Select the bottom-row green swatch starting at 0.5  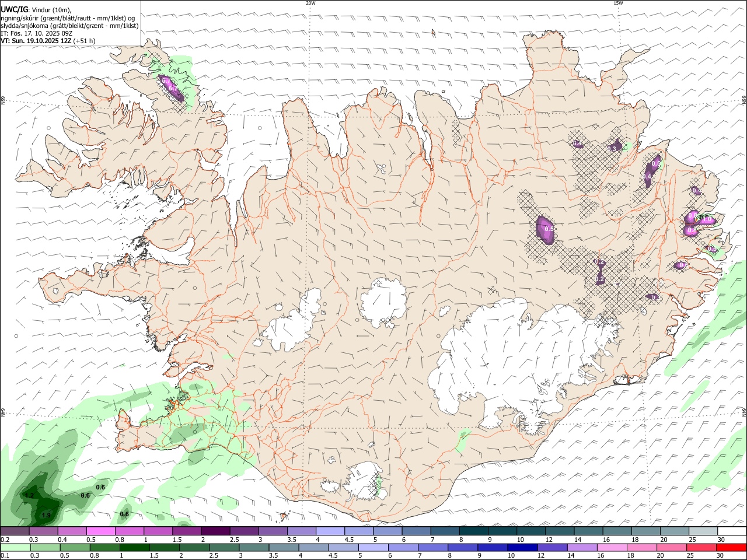pyautogui.click(x=75, y=548)
